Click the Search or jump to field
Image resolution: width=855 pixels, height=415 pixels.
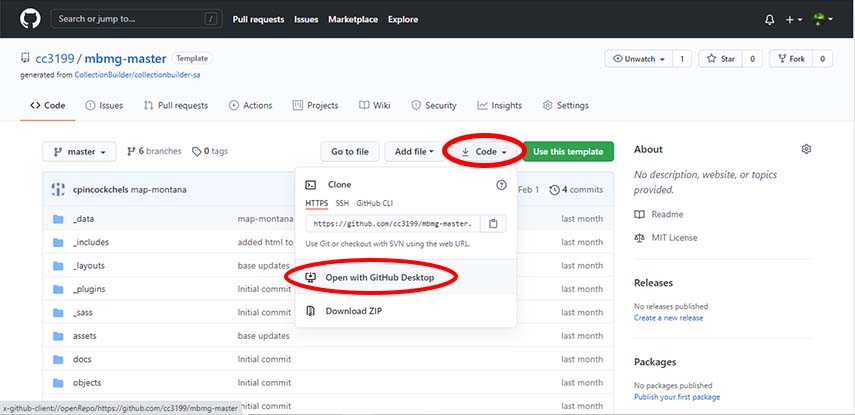135,19
